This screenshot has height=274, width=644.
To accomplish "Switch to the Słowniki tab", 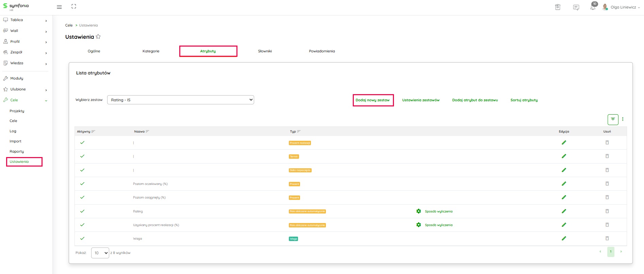I will click(x=265, y=51).
